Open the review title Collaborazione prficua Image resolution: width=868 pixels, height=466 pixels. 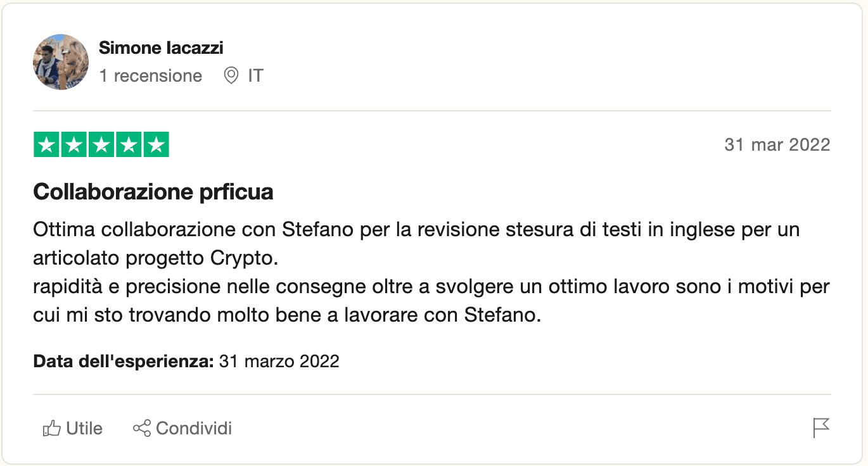(x=153, y=192)
